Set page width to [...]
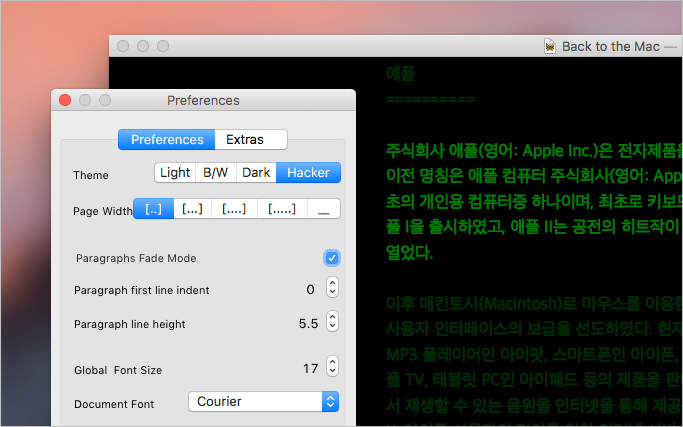 point(192,209)
